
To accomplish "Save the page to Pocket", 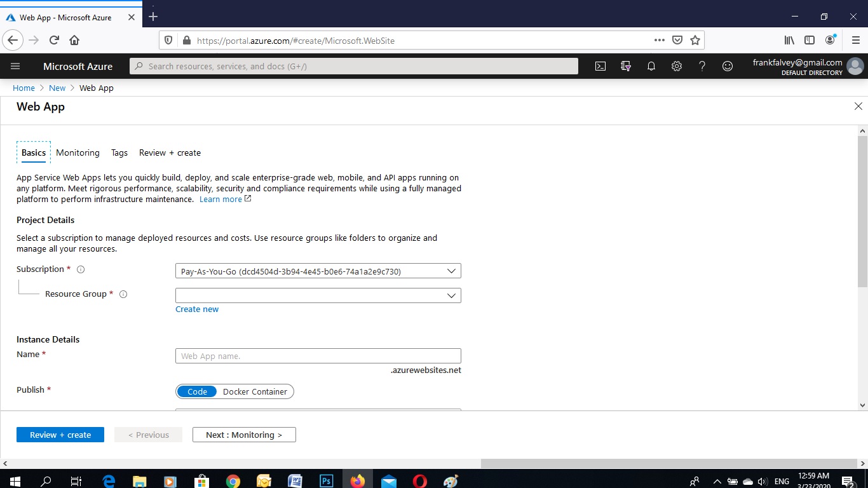I will point(677,40).
